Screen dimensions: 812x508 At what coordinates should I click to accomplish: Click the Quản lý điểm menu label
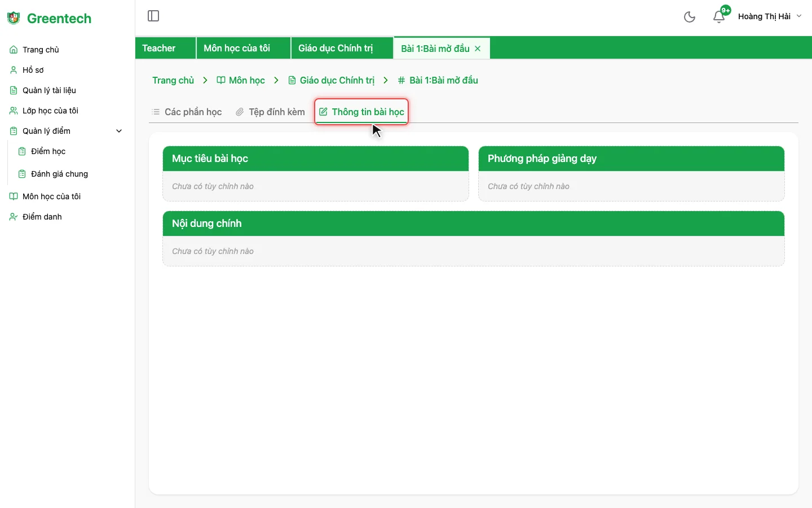pos(46,131)
